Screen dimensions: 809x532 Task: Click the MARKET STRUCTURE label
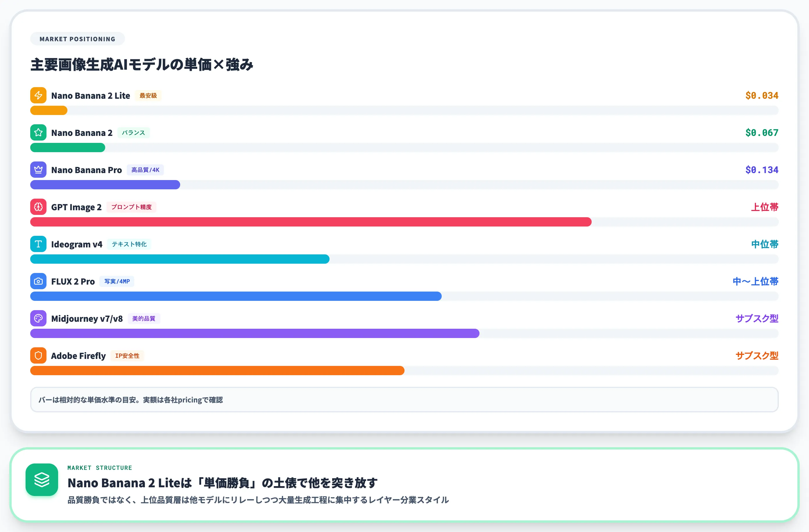pos(100,468)
